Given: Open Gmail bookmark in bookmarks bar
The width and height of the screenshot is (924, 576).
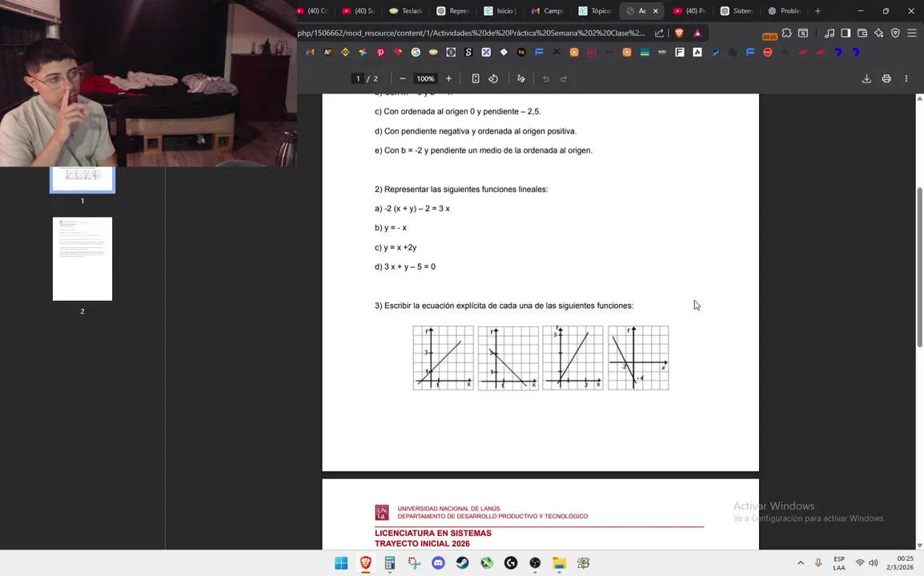Looking at the screenshot, I should (x=310, y=53).
